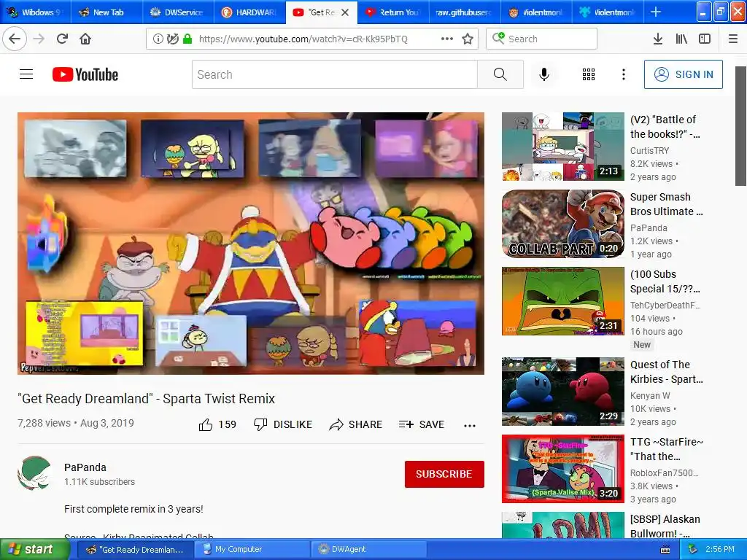The width and height of the screenshot is (747, 560).
Task: Click "First complete remix in 3 years!" text
Action: pos(134,509)
